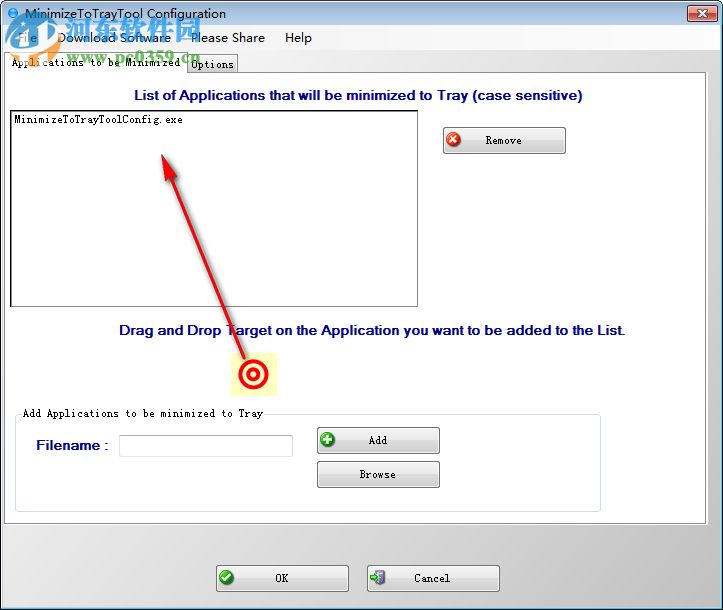
Task: Click the green plus icon on Add
Action: click(x=327, y=439)
